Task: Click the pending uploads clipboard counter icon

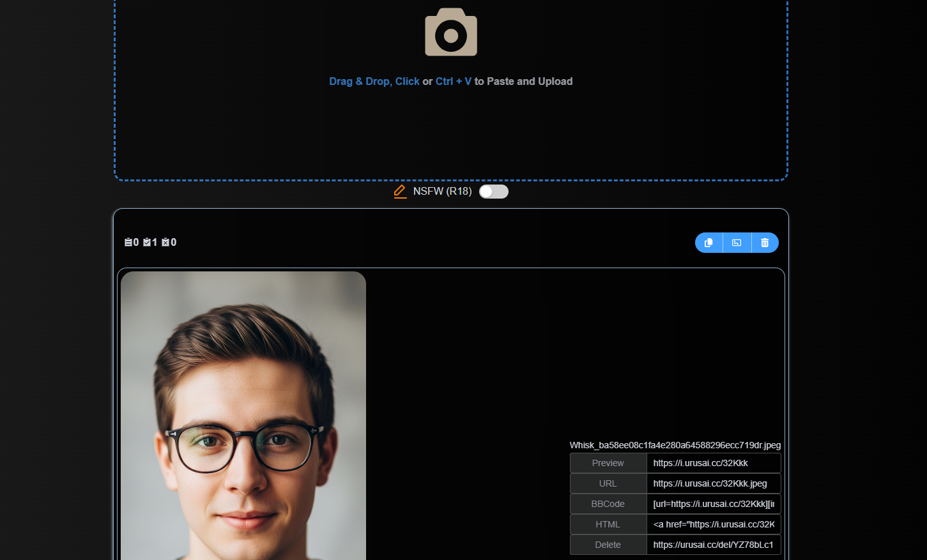Action: click(128, 242)
